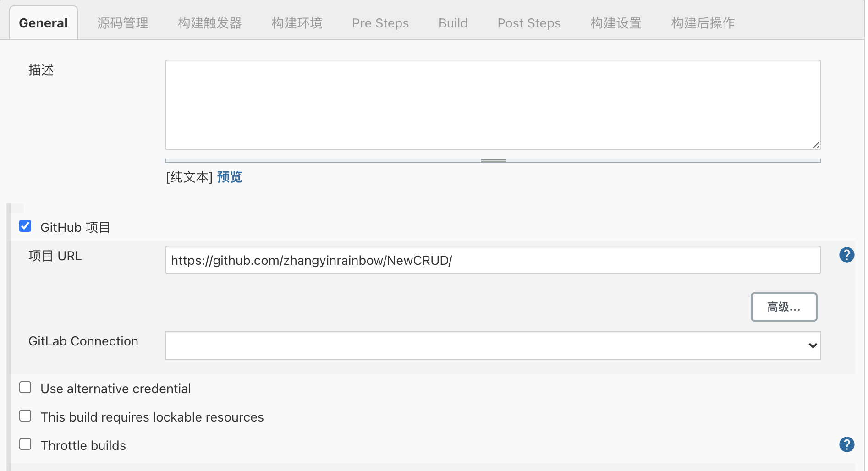Select the 构建环境 tab
Image resolution: width=868 pixels, height=471 pixels.
click(297, 23)
